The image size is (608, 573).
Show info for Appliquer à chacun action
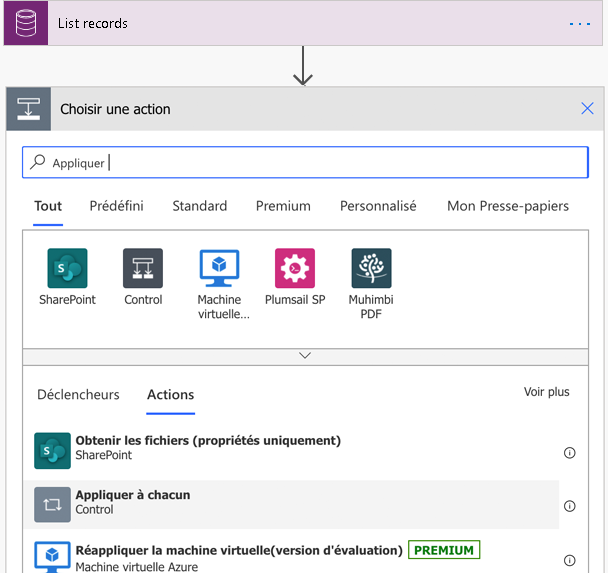[x=570, y=506]
